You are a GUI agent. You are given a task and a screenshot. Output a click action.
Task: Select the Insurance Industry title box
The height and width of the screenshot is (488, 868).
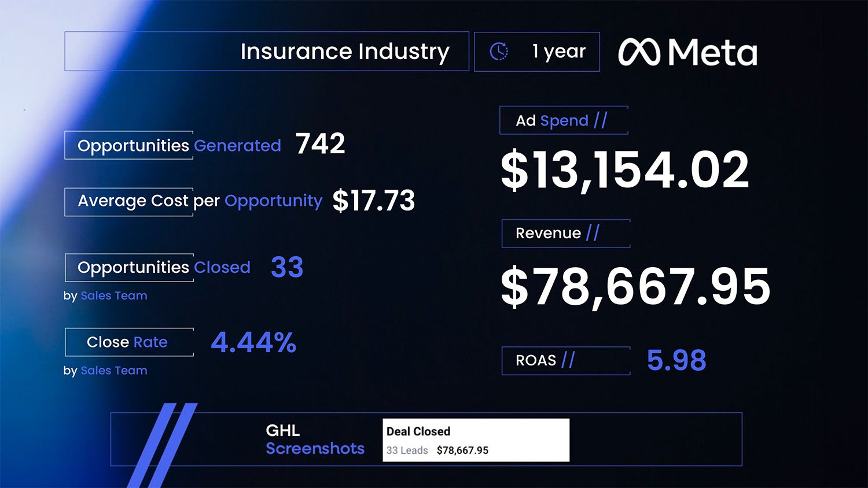click(267, 51)
